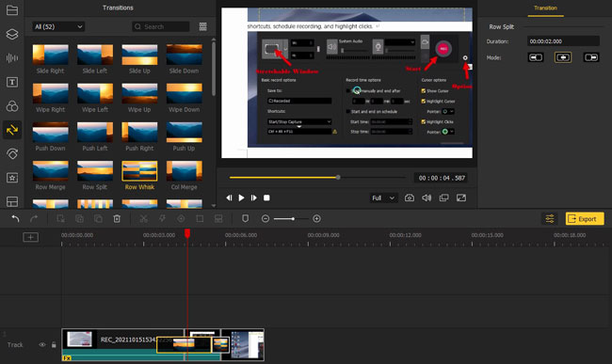The width and height of the screenshot is (612, 364).
Task: Open the Text panel in sidebar
Action: pyautogui.click(x=12, y=82)
